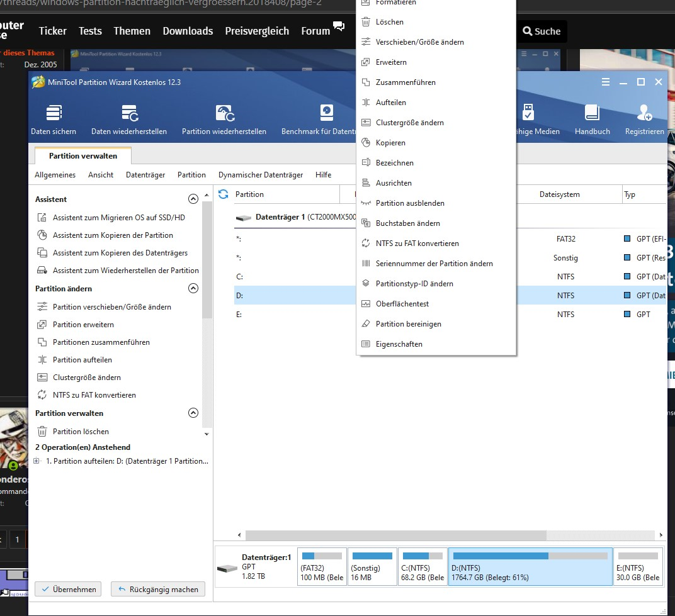Select Bezeichnen in context menu
Image resolution: width=675 pixels, height=616 pixels.
click(x=436, y=162)
